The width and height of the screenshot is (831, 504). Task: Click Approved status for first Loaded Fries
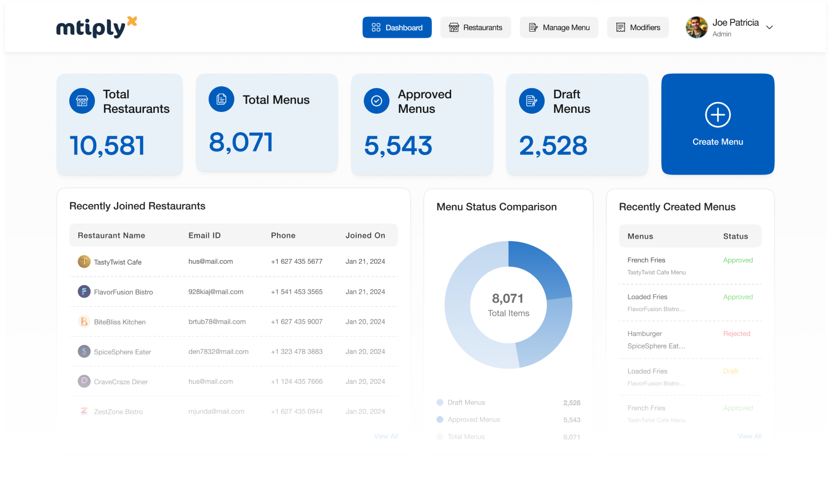[x=738, y=297]
